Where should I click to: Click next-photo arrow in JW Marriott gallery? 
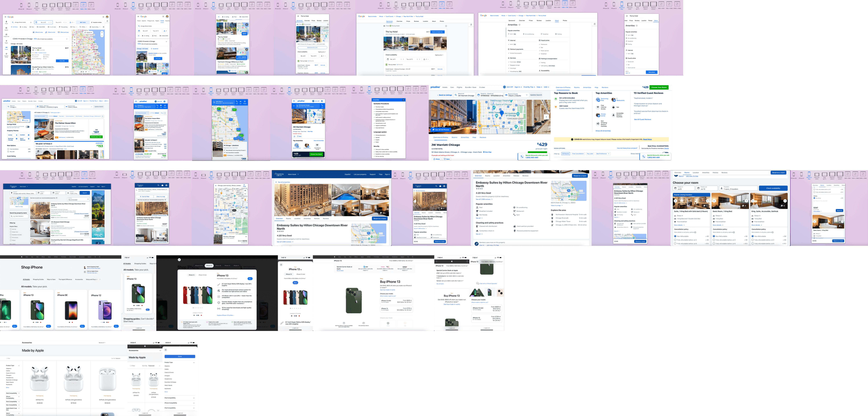tap(546, 117)
